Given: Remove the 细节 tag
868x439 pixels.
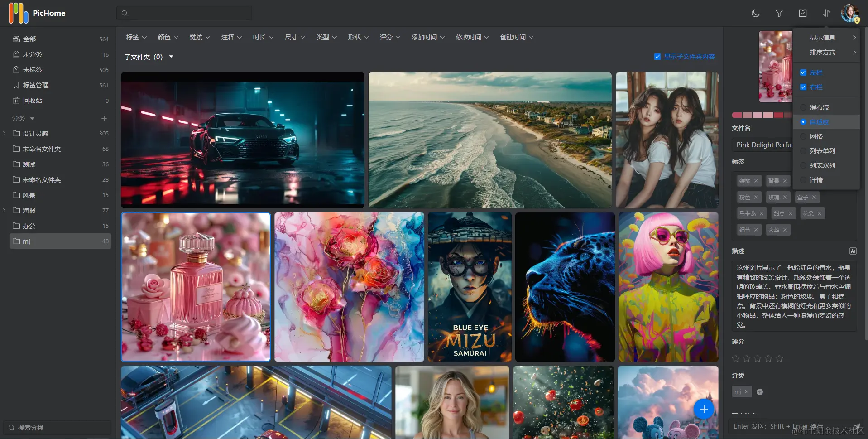Looking at the screenshot, I should point(756,230).
